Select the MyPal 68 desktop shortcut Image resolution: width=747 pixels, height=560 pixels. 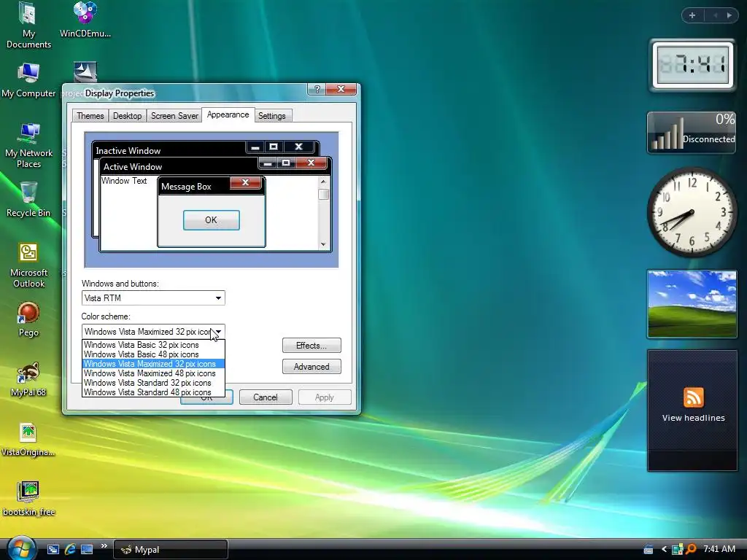pyautogui.click(x=28, y=379)
